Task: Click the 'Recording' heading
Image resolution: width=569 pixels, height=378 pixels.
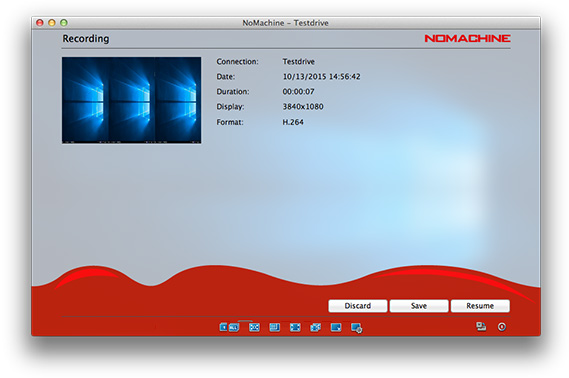Action: coord(86,38)
